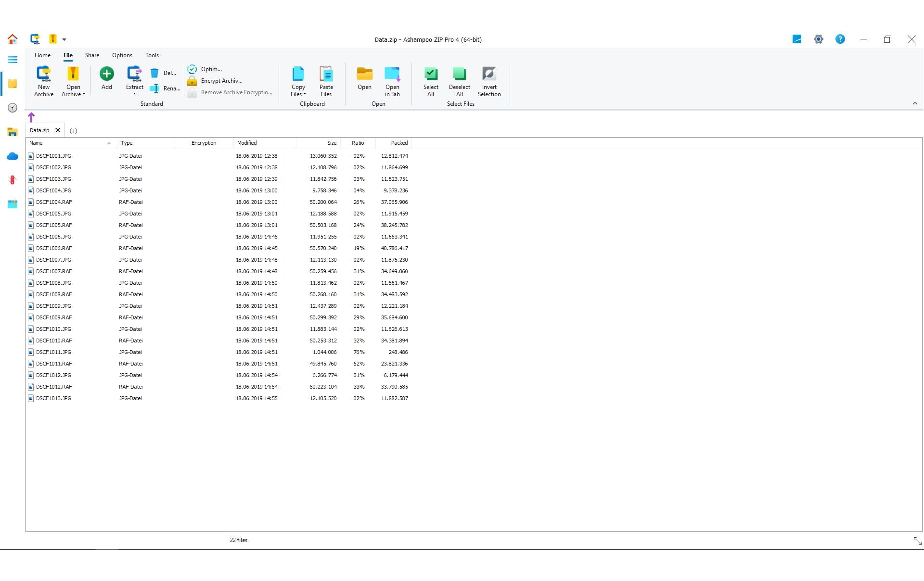Click the resize grip icon at bottom right
The height and width of the screenshot is (581, 924).
coord(917,541)
